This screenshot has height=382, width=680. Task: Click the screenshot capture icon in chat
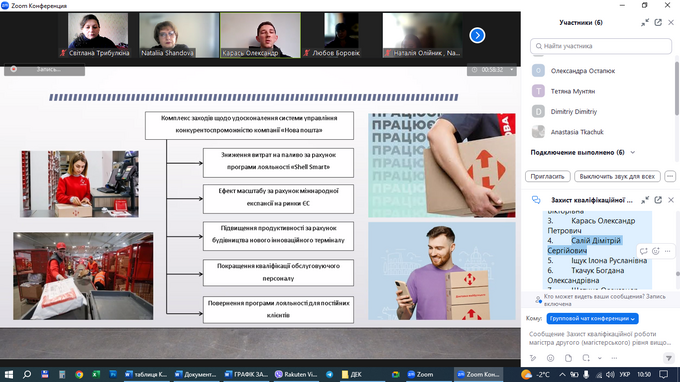(586, 358)
